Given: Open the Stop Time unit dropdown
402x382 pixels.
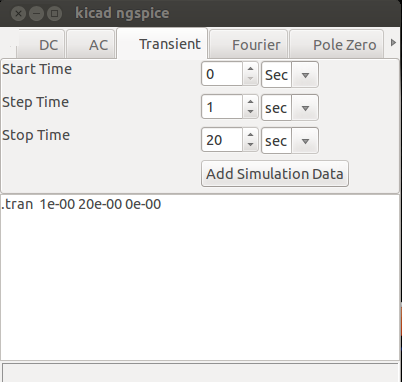Looking at the screenshot, I should [290, 141].
